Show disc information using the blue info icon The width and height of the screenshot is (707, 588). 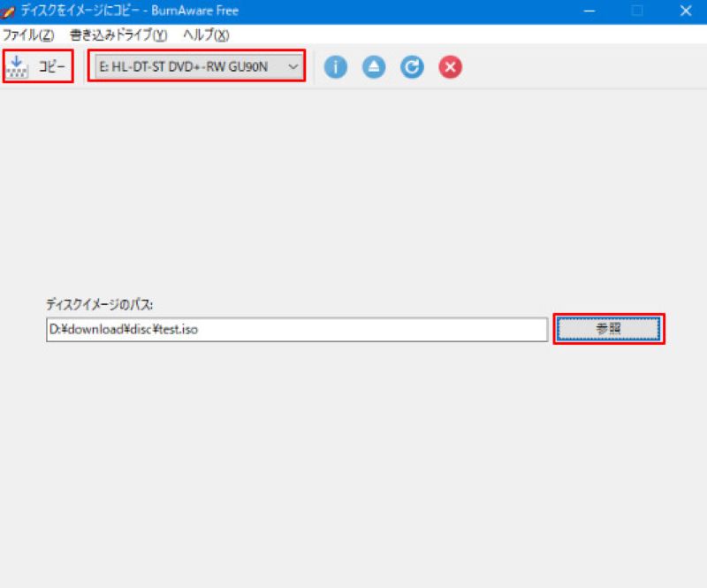click(335, 66)
